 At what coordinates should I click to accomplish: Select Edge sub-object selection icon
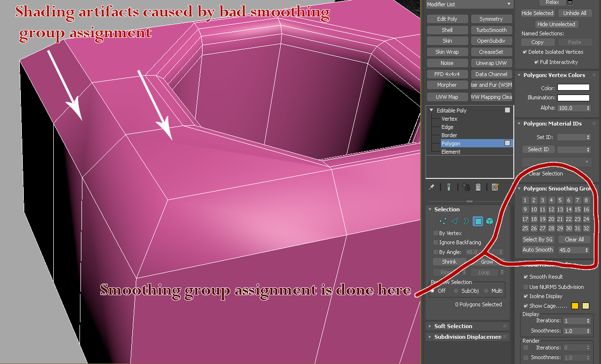[455, 221]
